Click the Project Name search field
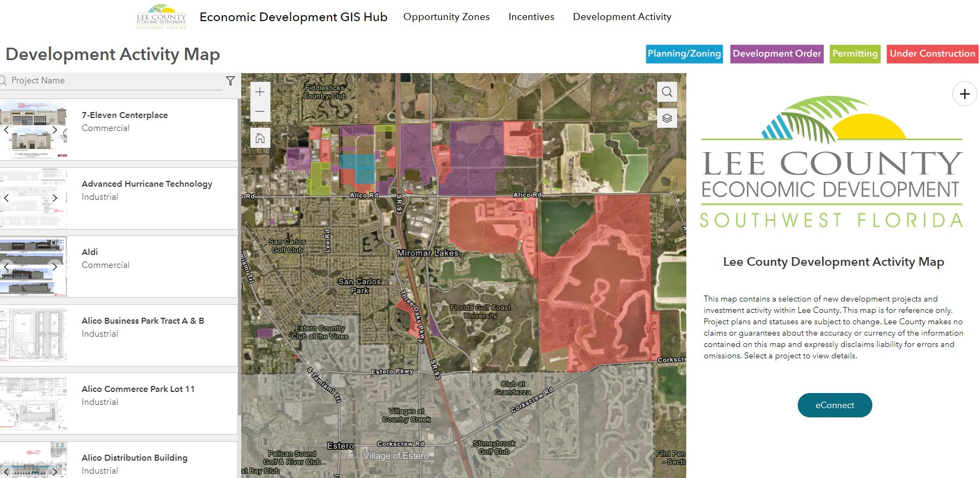980x478 pixels. [x=114, y=81]
